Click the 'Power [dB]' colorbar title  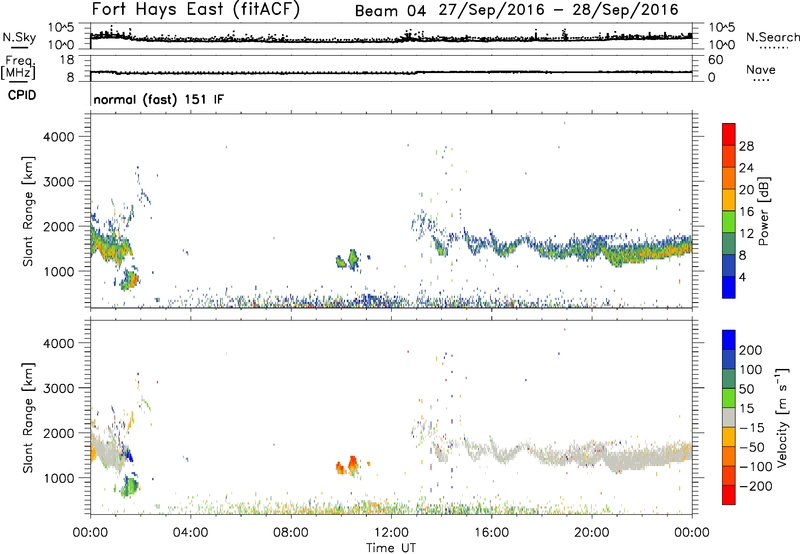(764, 211)
